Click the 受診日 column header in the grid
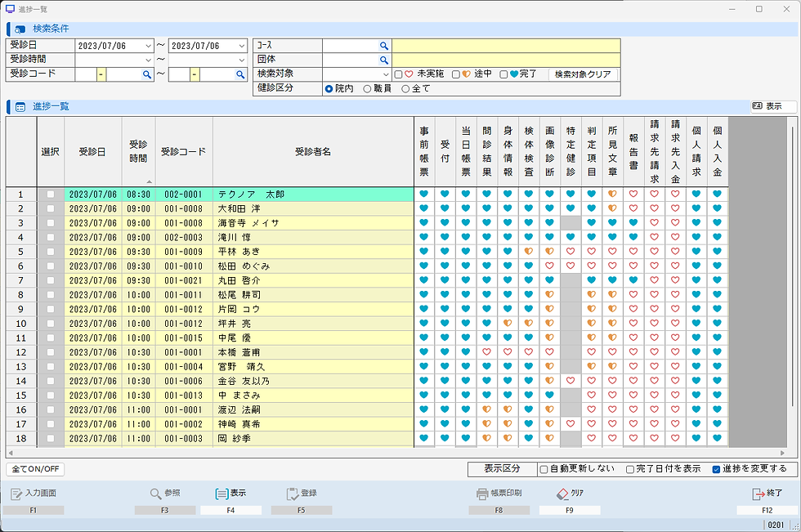The width and height of the screenshot is (801, 532). [93, 152]
